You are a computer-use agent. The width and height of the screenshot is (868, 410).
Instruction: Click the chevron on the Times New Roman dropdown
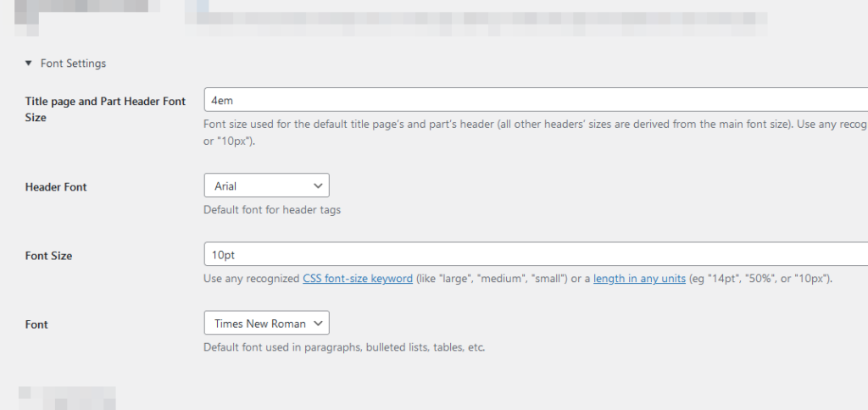click(x=319, y=324)
